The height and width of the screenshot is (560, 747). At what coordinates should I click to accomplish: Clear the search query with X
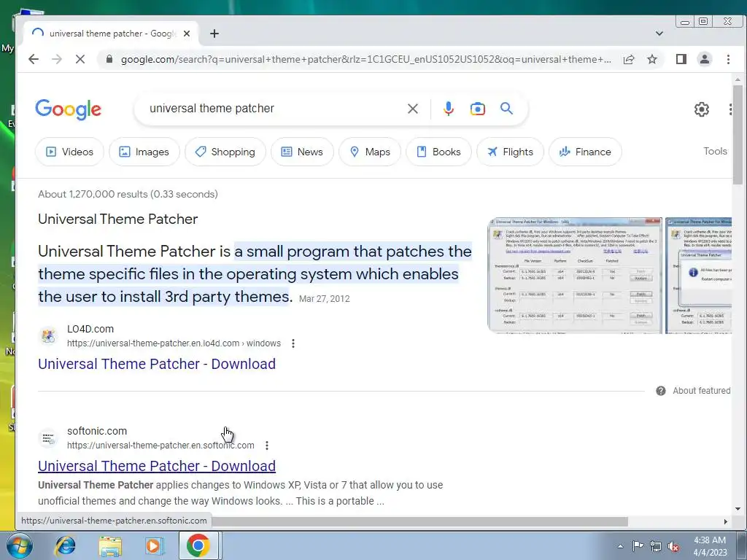click(413, 109)
